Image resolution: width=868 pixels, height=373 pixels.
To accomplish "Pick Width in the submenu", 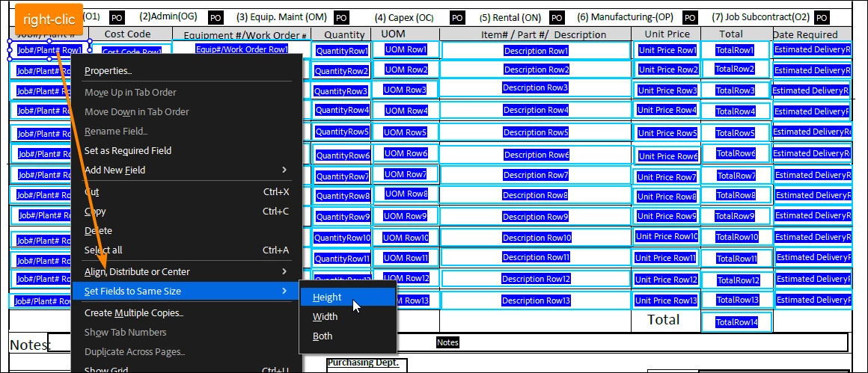I will pos(348,317).
